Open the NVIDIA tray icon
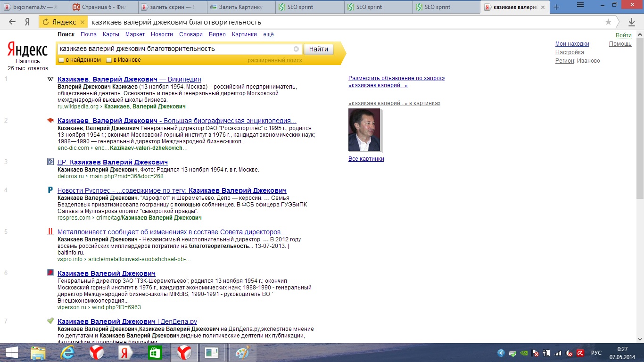644x362 pixels. [524, 353]
